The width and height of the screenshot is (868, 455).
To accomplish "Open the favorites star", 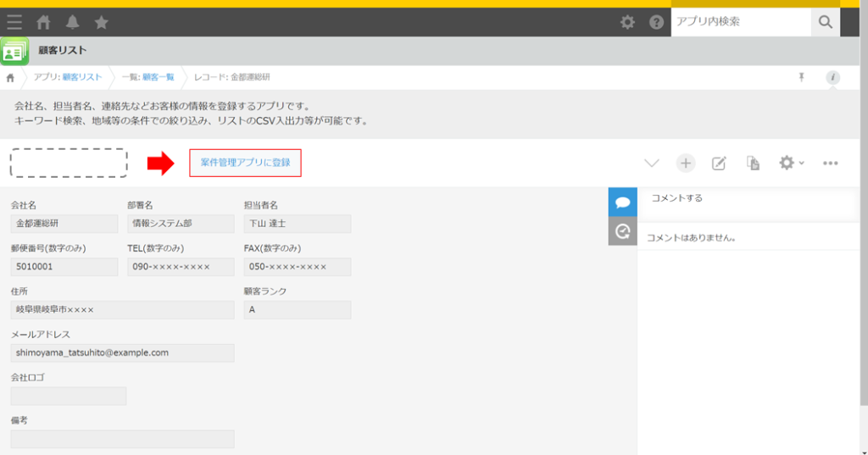I will pos(102,22).
